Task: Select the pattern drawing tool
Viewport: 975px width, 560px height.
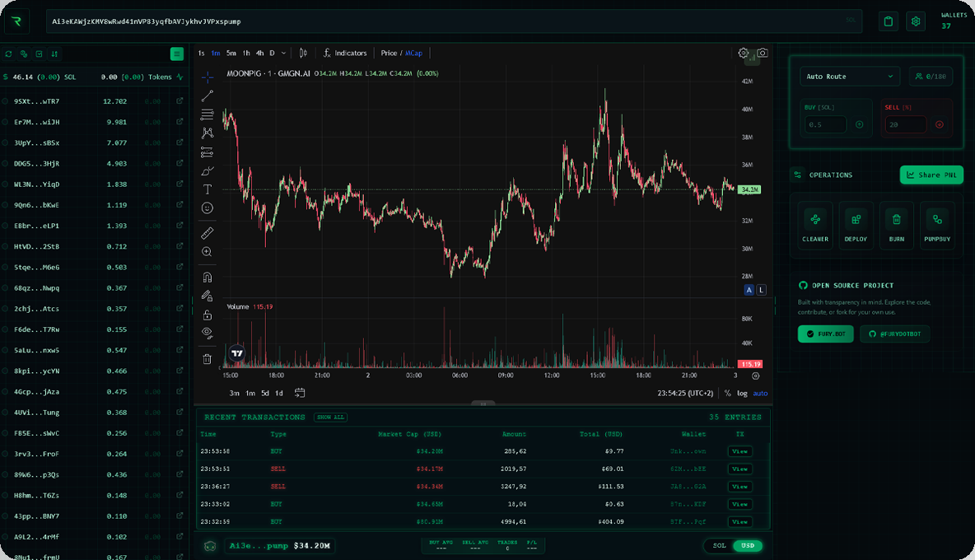Action: [207, 133]
